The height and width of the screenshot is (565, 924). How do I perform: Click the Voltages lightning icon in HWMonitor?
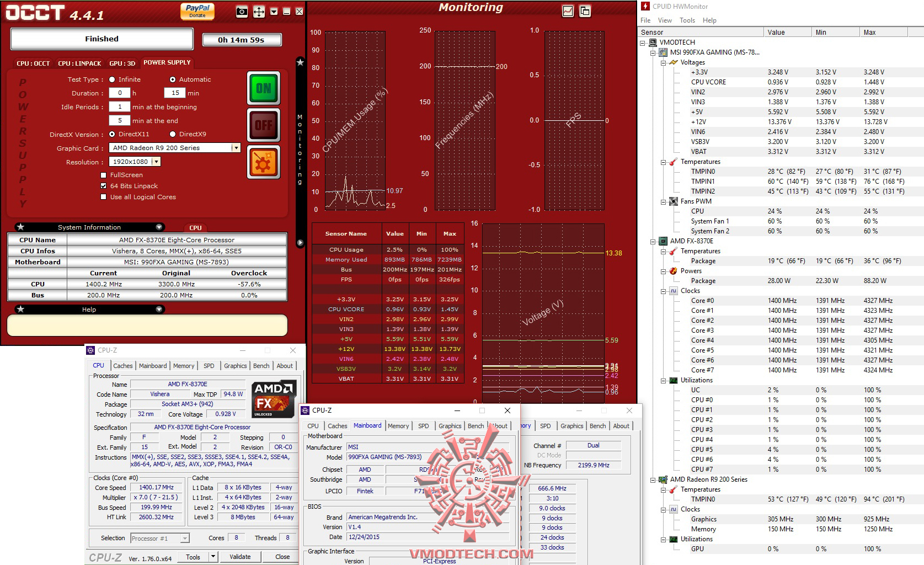tap(674, 62)
